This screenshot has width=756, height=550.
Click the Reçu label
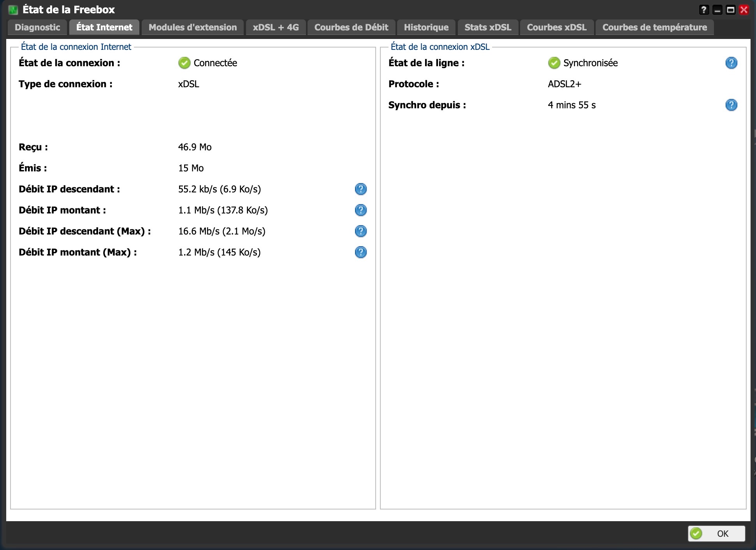pos(33,147)
